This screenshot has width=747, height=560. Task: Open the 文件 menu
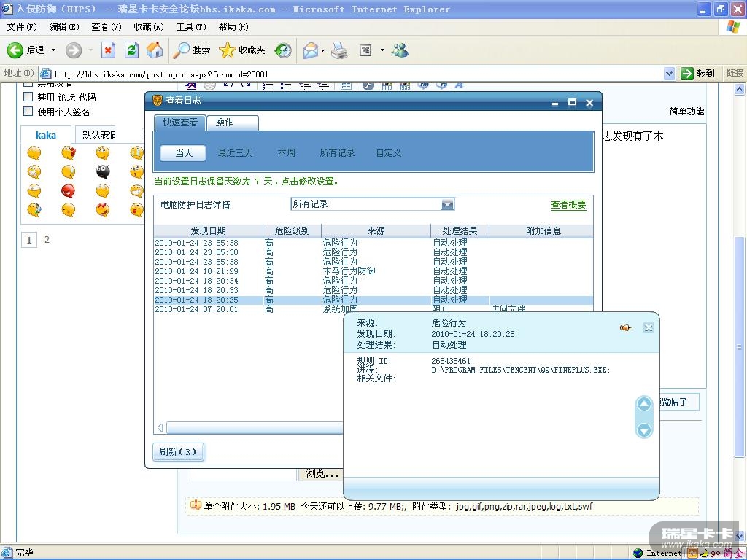pyautogui.click(x=22, y=27)
